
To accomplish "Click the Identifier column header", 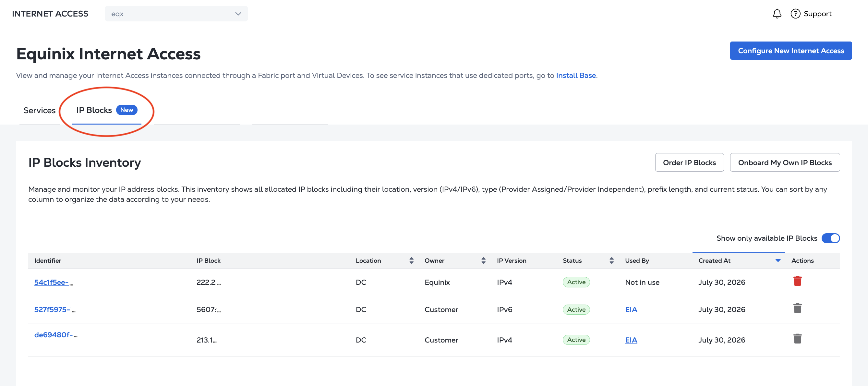I will pyautogui.click(x=47, y=260).
